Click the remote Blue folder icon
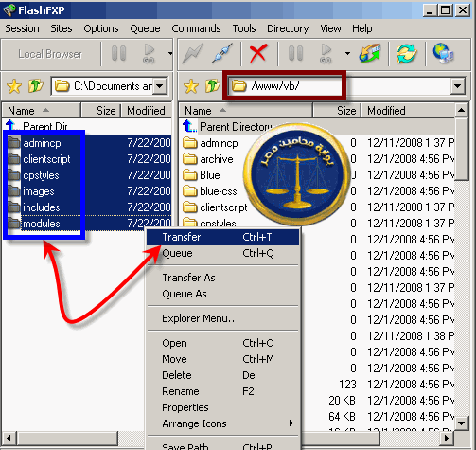This screenshot has height=450, width=476. pos(190,175)
